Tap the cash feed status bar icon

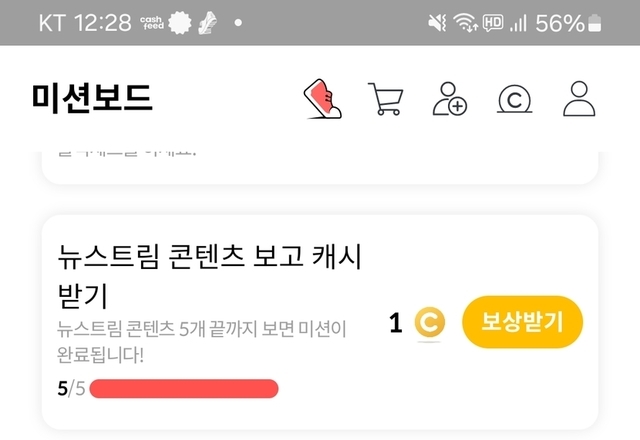152,22
